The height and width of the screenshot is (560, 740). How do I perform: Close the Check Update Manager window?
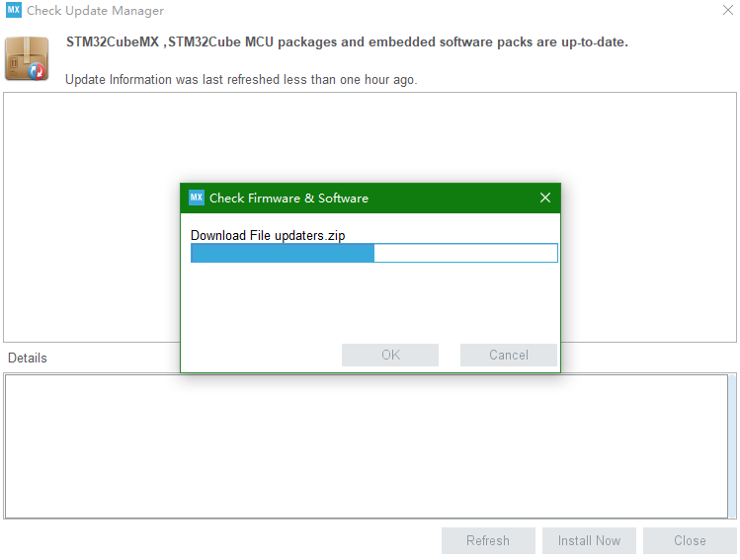(x=728, y=10)
